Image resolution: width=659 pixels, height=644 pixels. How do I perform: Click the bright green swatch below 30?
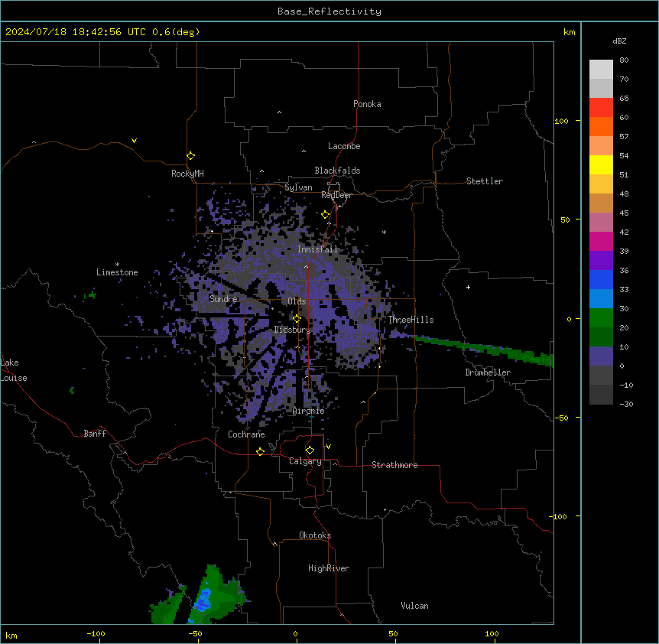tap(601, 318)
